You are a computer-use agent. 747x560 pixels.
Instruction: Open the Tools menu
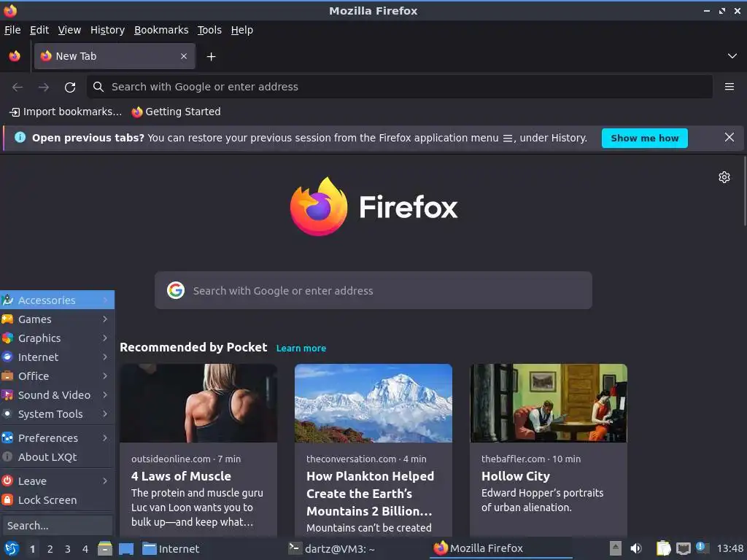click(x=209, y=30)
